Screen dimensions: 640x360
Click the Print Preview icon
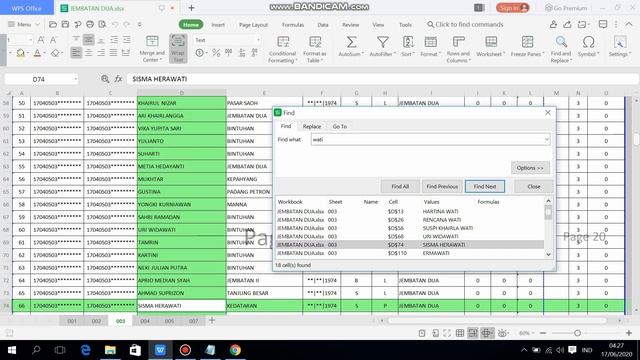(102, 24)
